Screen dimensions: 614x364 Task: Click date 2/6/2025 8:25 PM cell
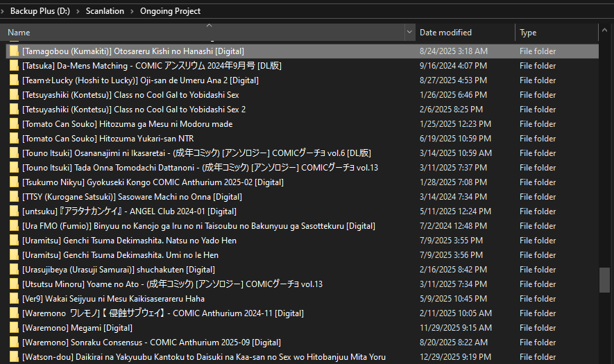(x=451, y=110)
